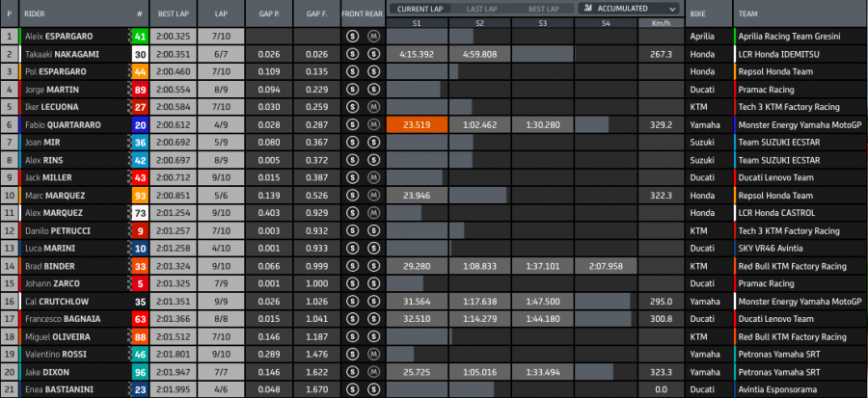Click team name Petronas Yamaha SRT in Rossi's row
Image resolution: width=868 pixels, height=398 pixels.
click(x=779, y=355)
